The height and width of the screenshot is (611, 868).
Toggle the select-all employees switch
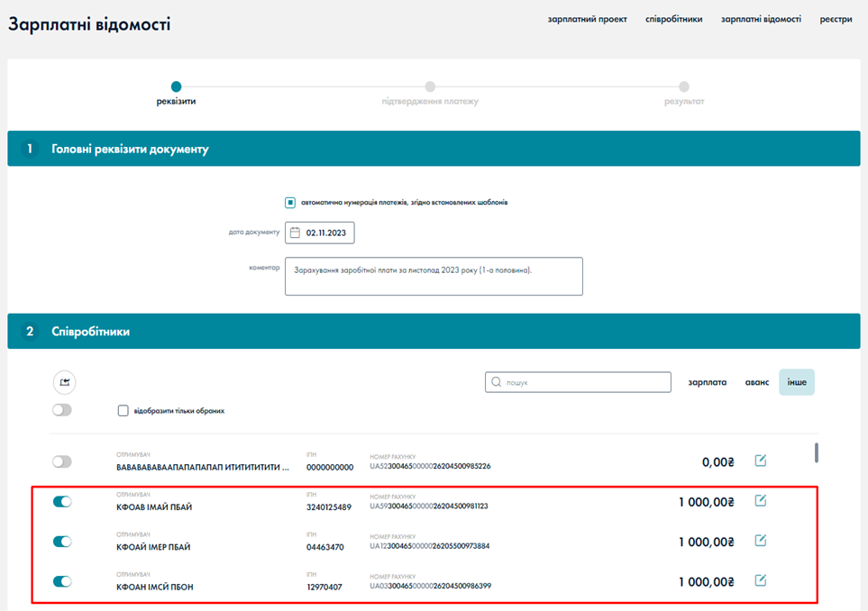[62, 410]
